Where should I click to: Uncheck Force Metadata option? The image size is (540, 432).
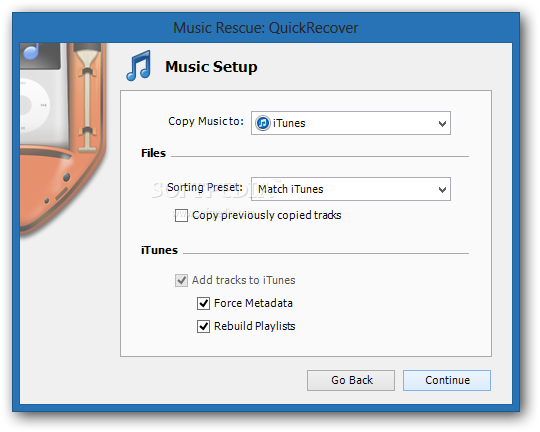pos(203,303)
